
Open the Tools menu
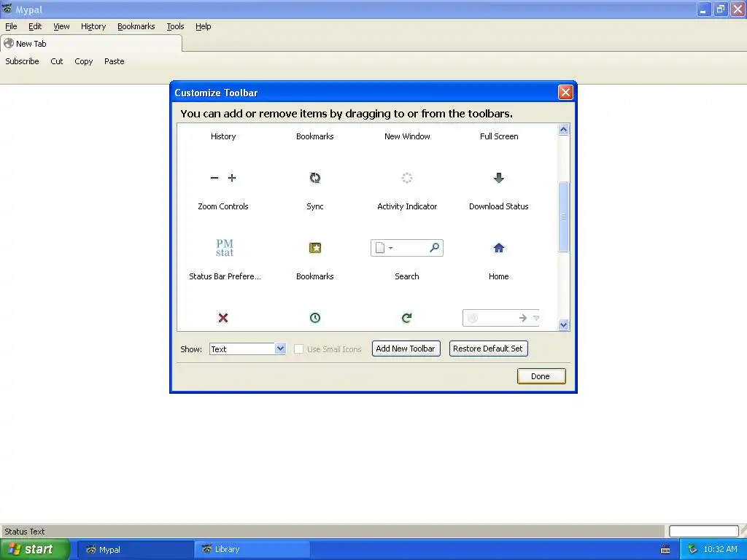click(175, 26)
